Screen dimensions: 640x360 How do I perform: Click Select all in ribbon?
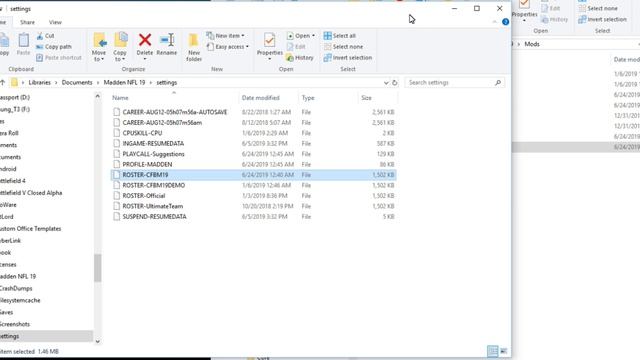coord(340,36)
